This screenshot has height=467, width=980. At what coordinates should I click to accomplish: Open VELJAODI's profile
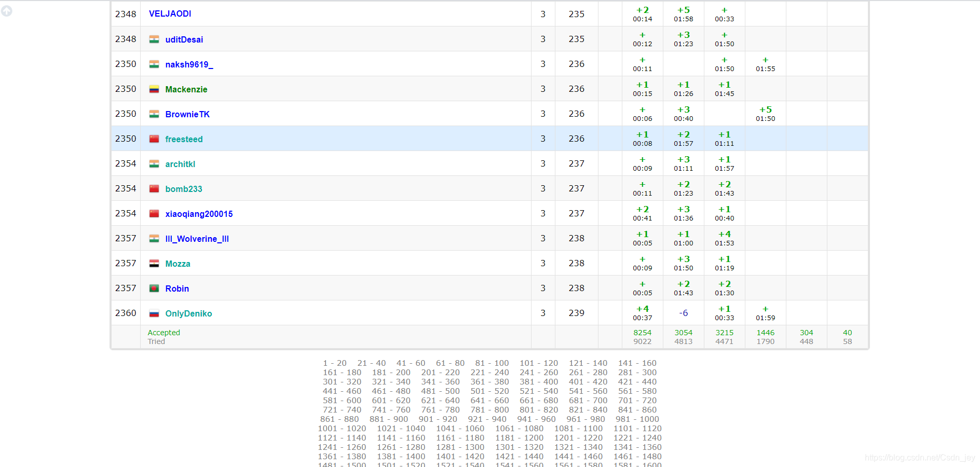pos(170,14)
